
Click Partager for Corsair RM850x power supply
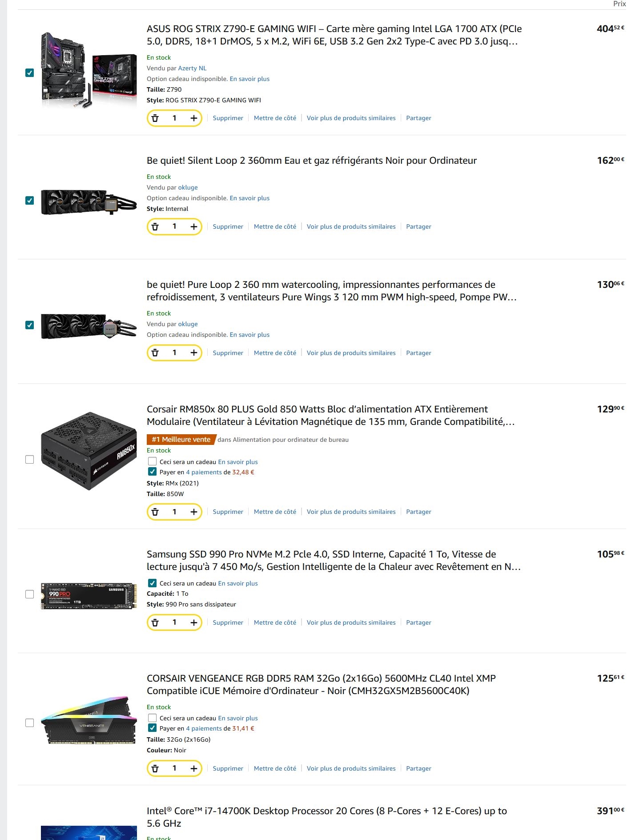(x=419, y=512)
